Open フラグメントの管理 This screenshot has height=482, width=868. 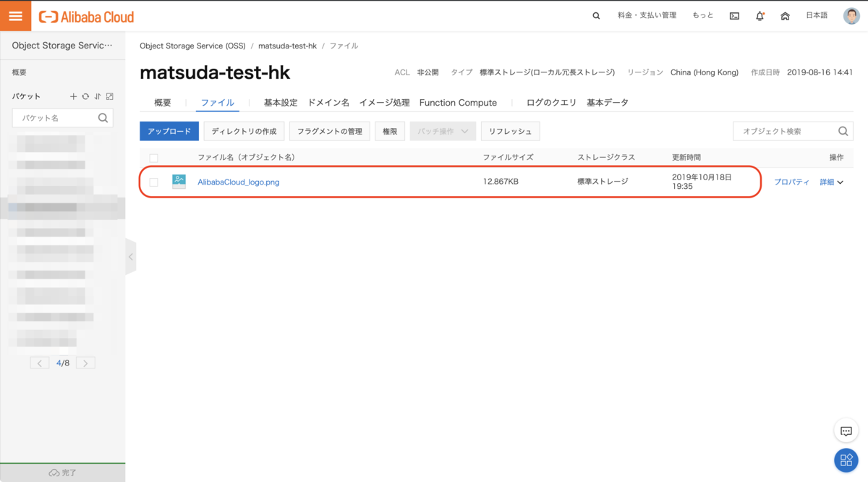[330, 131]
